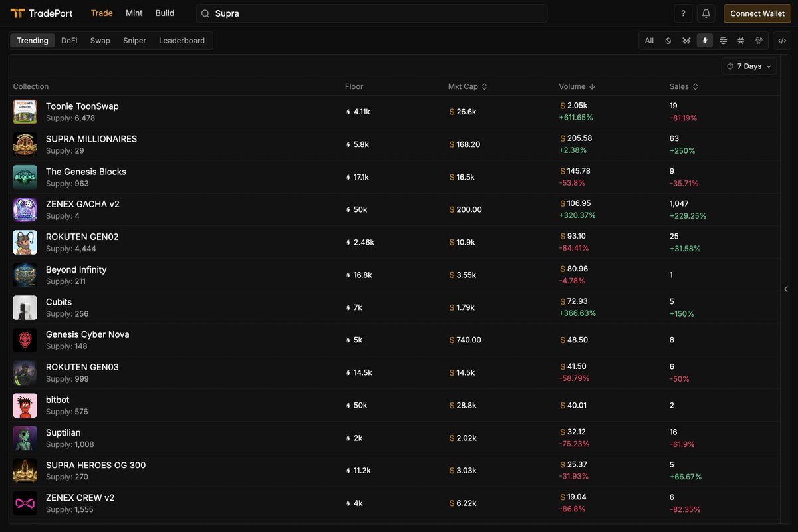The width and height of the screenshot is (798, 532).
Task: Click ZENEX CREW v2 infinity image
Action: tap(25, 503)
